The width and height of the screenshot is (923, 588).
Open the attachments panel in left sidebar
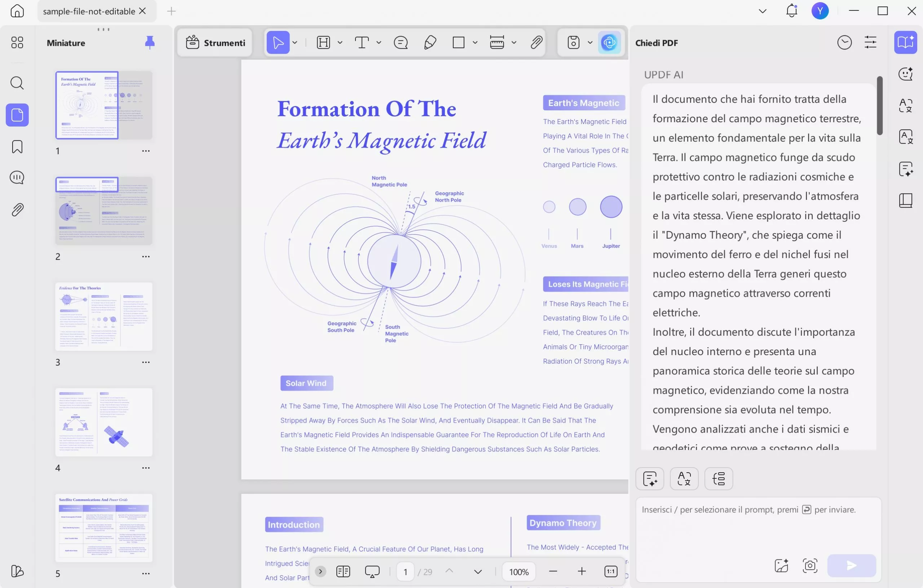(17, 210)
